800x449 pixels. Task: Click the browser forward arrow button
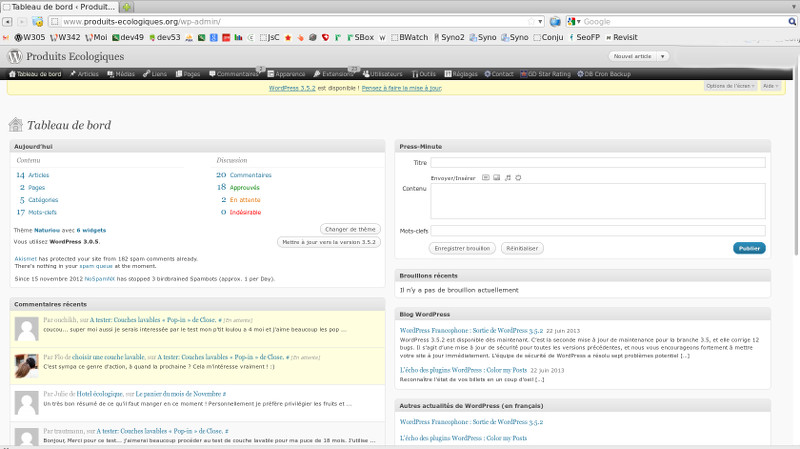(22, 21)
